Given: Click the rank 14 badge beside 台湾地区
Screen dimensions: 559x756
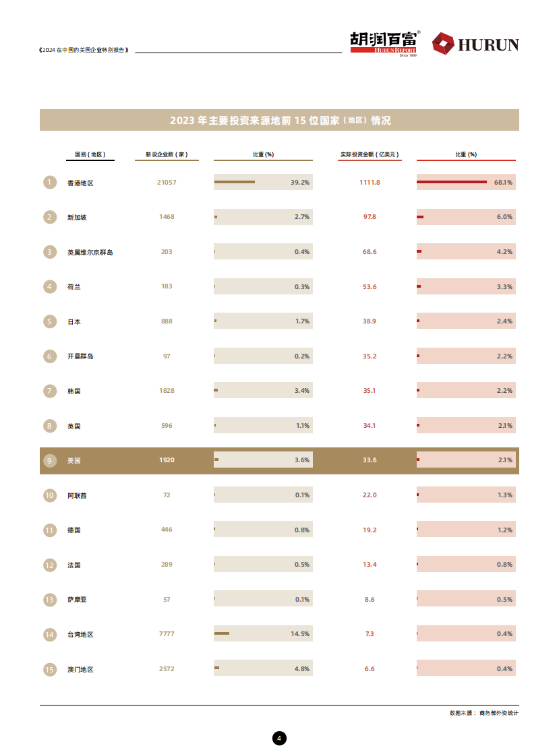Looking at the screenshot, I should (x=49, y=635).
